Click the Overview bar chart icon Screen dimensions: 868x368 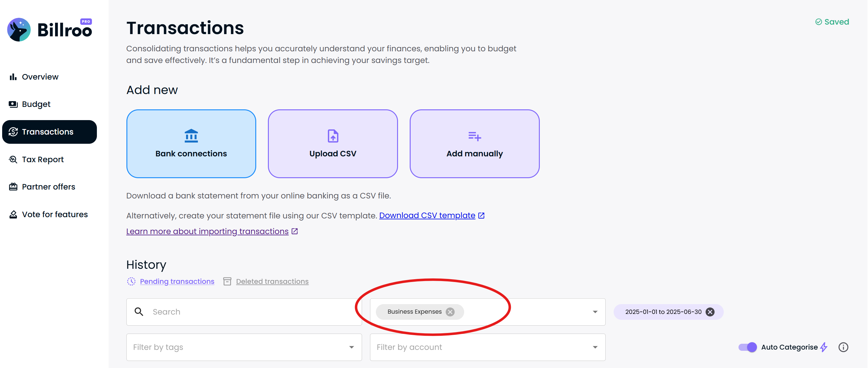tap(13, 77)
